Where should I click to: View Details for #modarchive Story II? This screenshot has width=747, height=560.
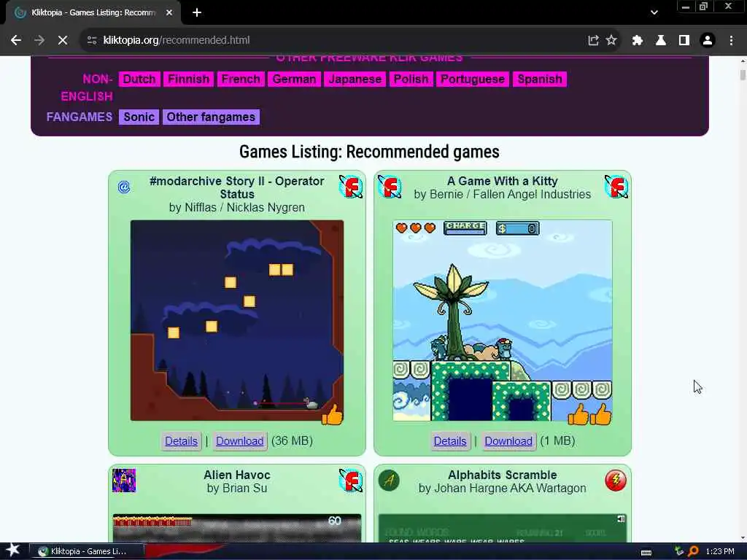coord(181,441)
